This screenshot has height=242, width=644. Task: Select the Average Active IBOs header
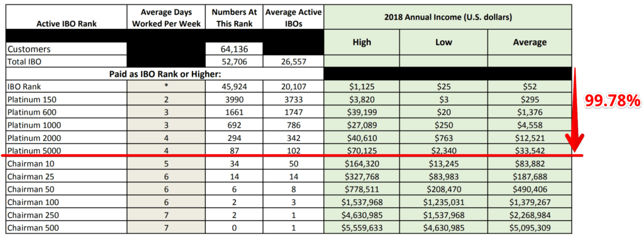click(x=293, y=18)
